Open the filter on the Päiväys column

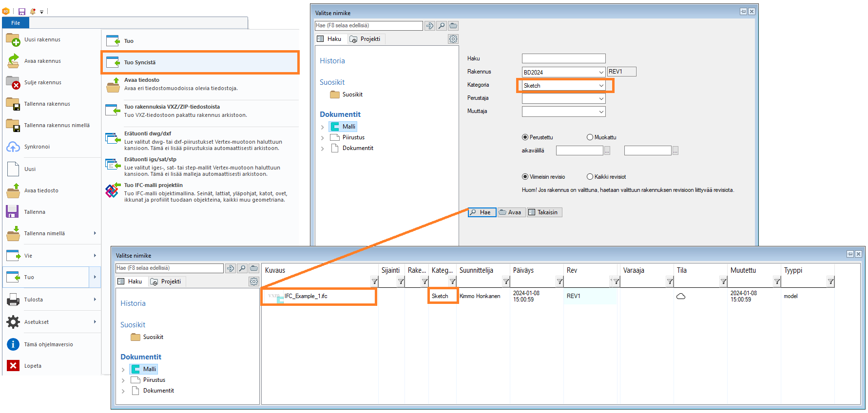pos(559,282)
